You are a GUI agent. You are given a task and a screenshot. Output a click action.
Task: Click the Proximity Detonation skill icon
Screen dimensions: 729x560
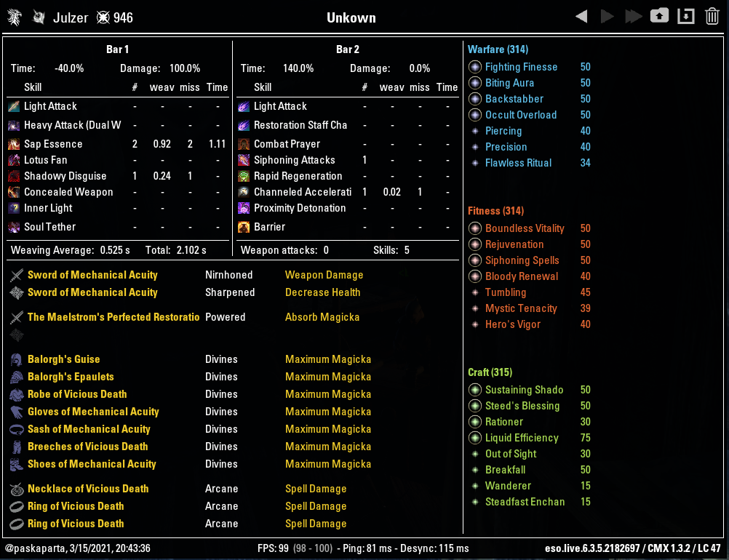click(244, 208)
